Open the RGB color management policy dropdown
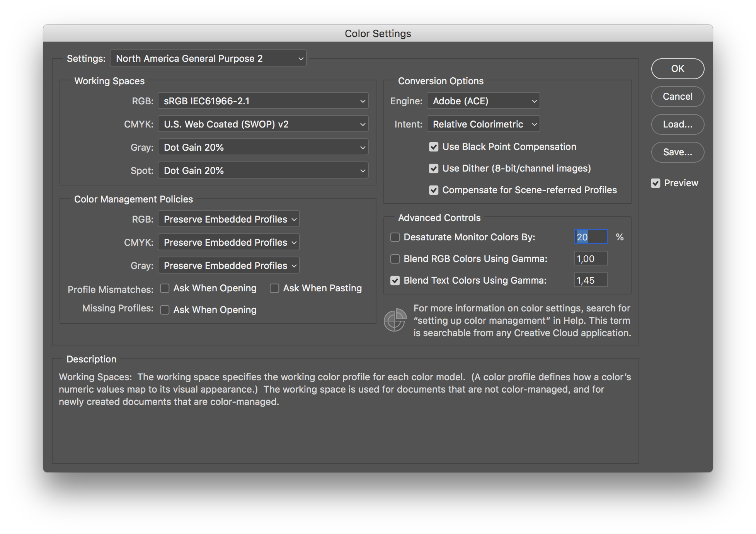Image resolution: width=756 pixels, height=534 pixels. click(228, 219)
